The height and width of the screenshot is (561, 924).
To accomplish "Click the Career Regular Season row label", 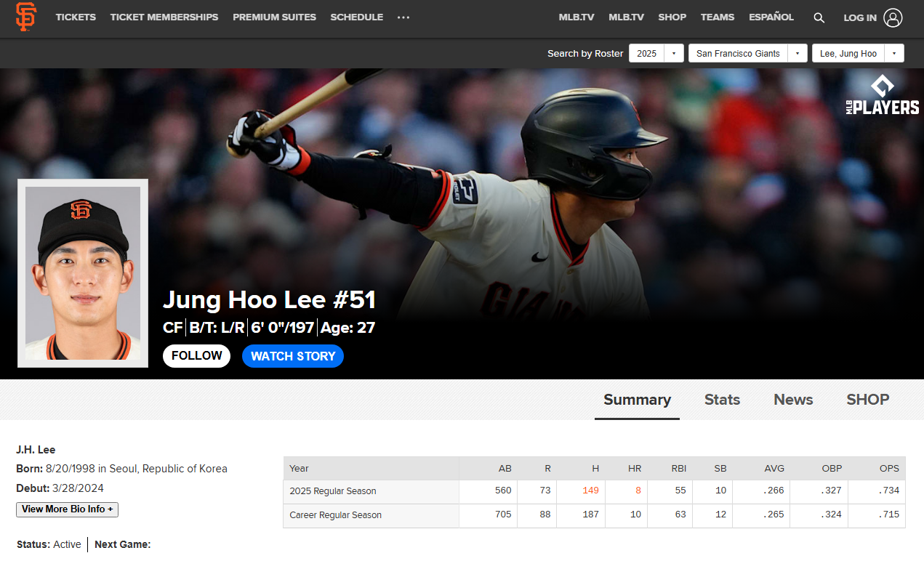I will click(335, 515).
